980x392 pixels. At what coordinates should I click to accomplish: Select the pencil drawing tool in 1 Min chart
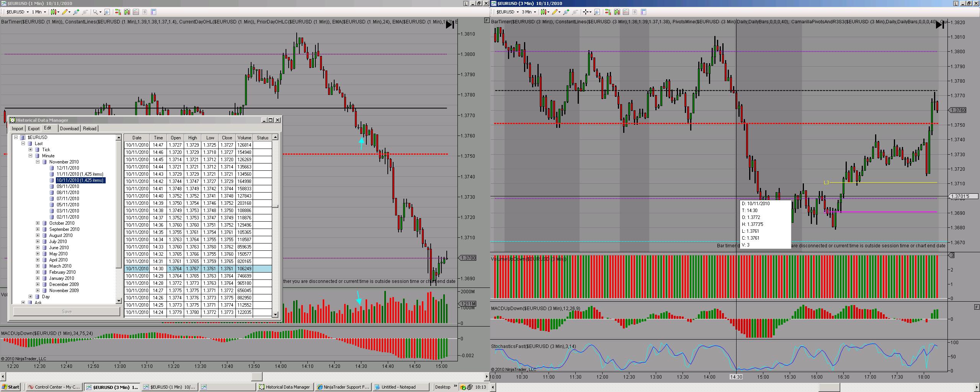tap(65, 12)
